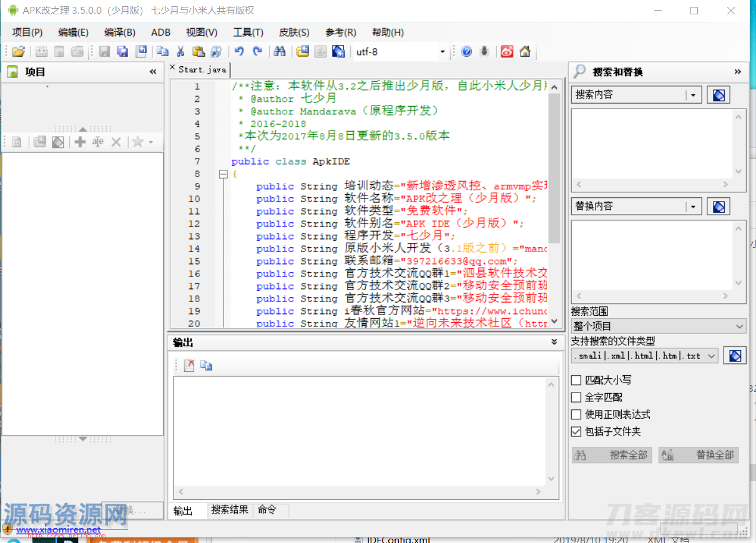
Task: Click the clear output icon with red X
Action: pyautogui.click(x=189, y=366)
